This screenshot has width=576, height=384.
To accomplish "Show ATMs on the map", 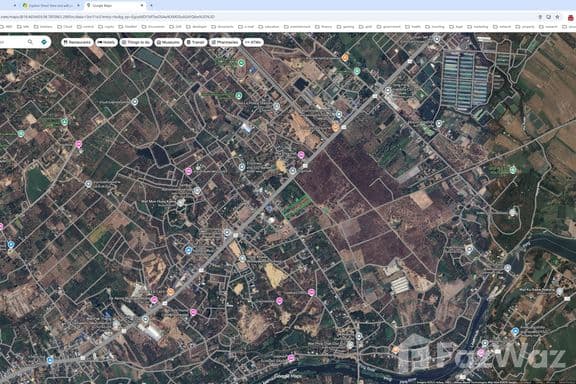I will point(253,42).
